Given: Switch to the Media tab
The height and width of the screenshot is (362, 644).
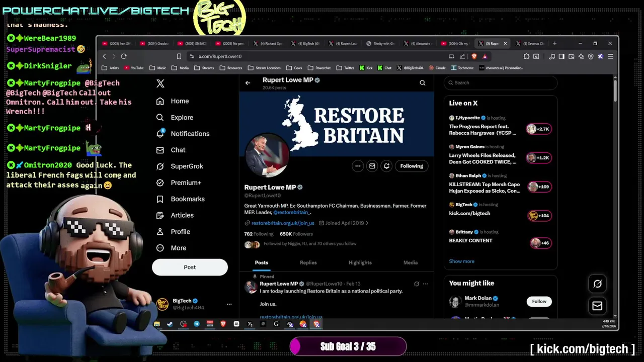Looking at the screenshot, I should click(411, 262).
